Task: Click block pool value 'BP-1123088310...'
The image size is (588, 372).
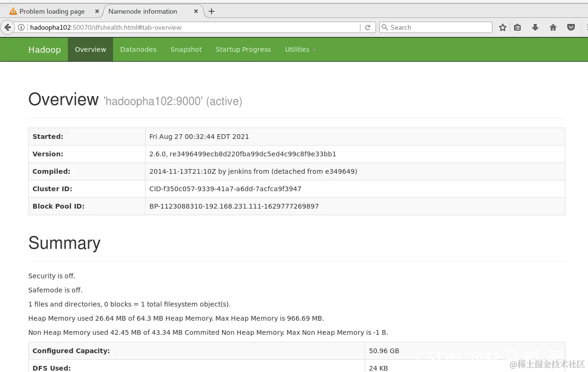Action: (234, 206)
